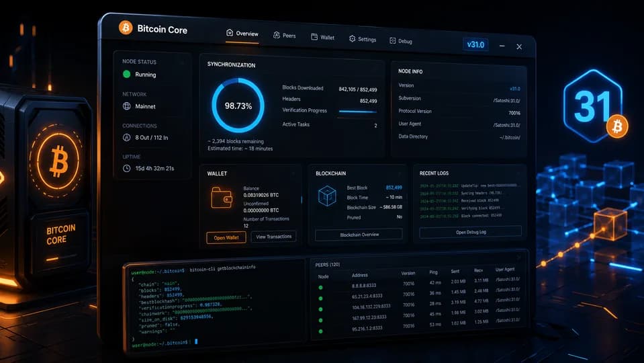The image size is (644, 363).
Task: Switch to the Wallet tab
Action: point(322,37)
